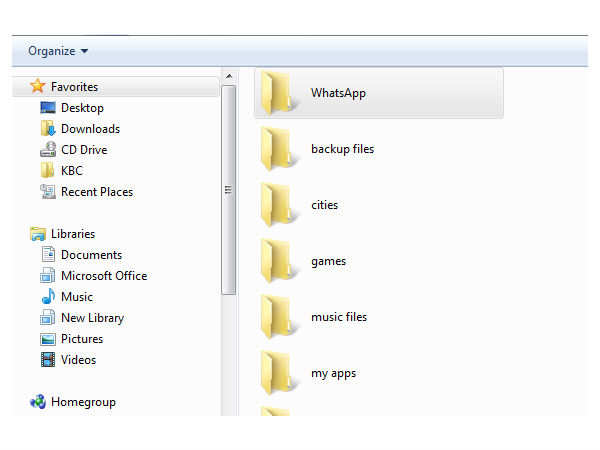
Task: Open the Downloads folder shortcut
Action: coord(89,129)
